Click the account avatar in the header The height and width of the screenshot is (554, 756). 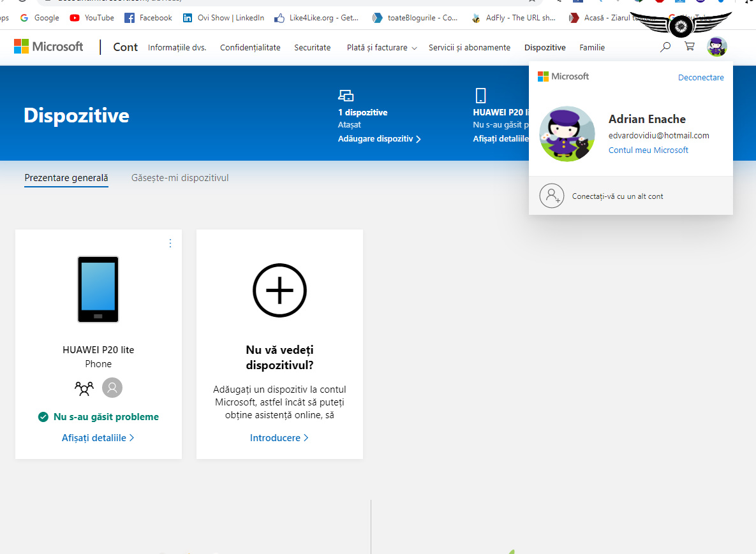[x=717, y=47]
